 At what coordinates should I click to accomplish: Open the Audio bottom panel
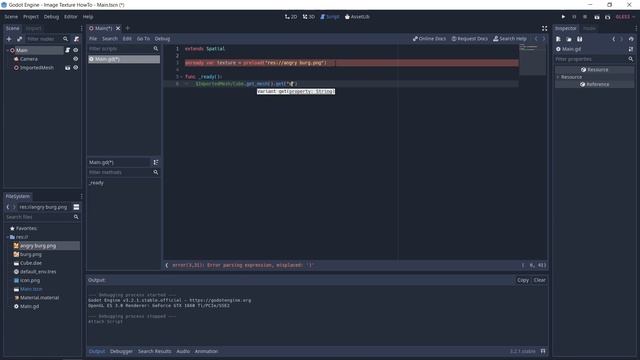(x=183, y=351)
